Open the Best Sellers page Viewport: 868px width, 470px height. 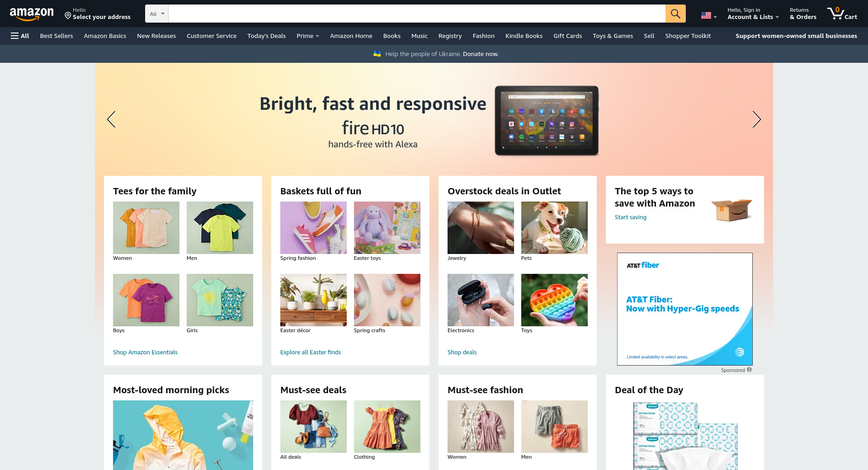tap(57, 36)
